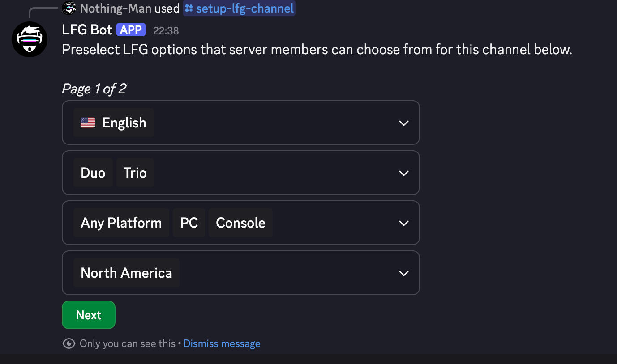The height and width of the screenshot is (364, 617).
Task: Click the Console platform chip
Action: point(240,223)
